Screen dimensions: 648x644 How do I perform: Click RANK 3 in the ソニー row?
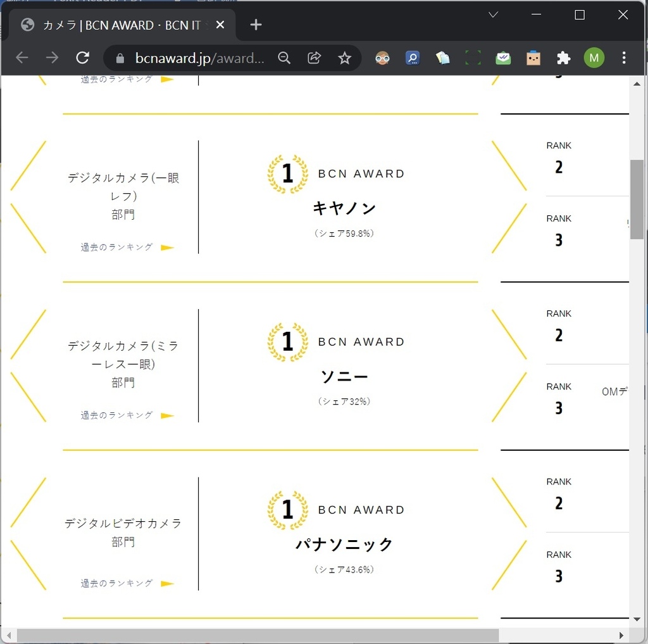tap(559, 398)
